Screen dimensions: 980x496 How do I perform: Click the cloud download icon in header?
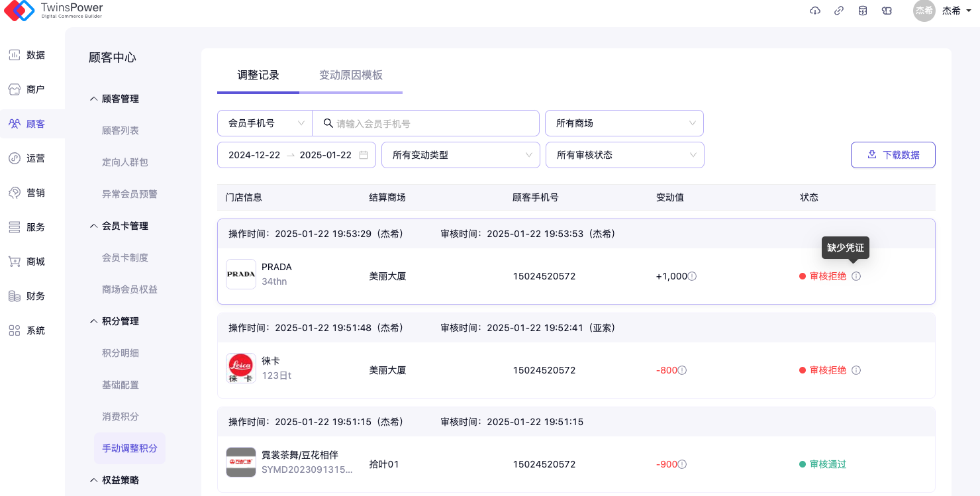click(x=815, y=11)
